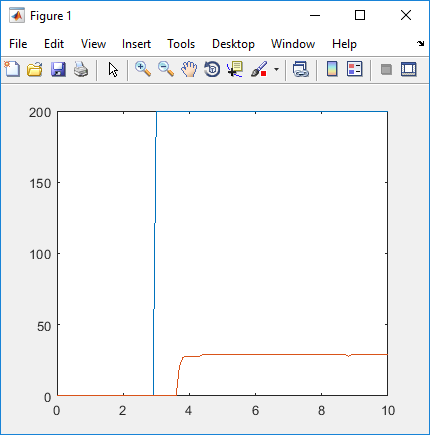Click the orange curve on the plot
This screenshot has height=435, width=430.
tap(267, 354)
